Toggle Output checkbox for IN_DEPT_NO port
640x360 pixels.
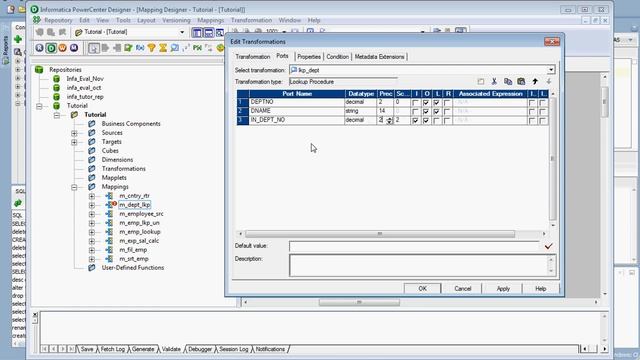(x=426, y=120)
